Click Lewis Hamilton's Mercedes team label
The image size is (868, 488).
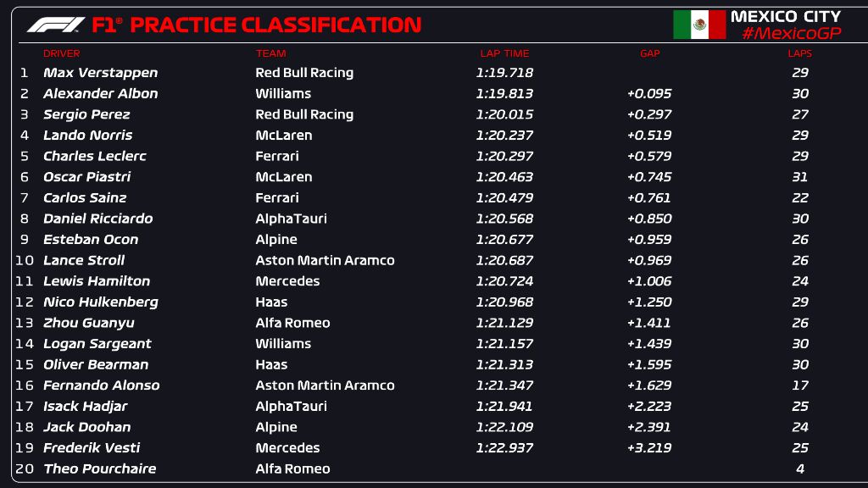click(287, 281)
